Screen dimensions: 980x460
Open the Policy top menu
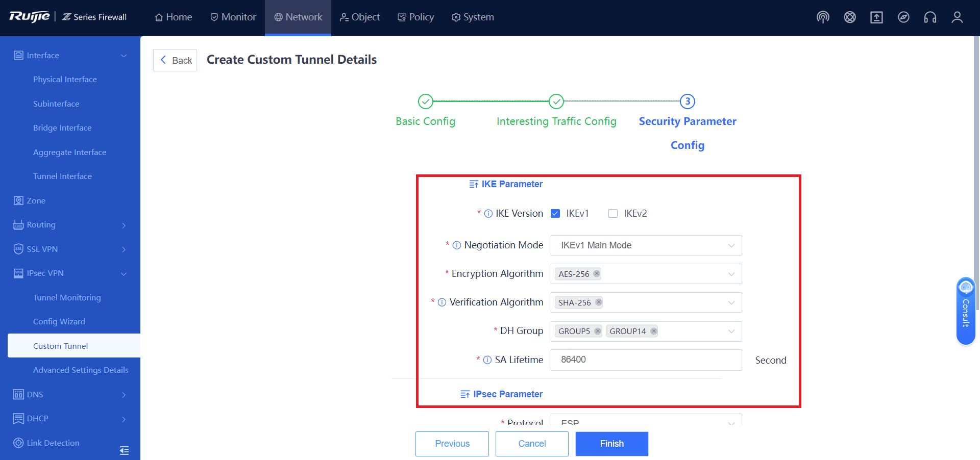pyautogui.click(x=416, y=17)
